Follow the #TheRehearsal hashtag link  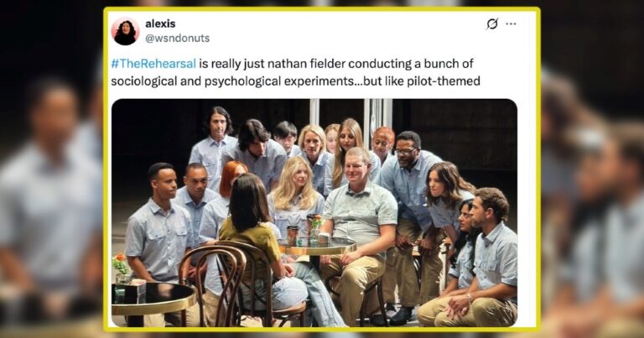tap(153, 64)
